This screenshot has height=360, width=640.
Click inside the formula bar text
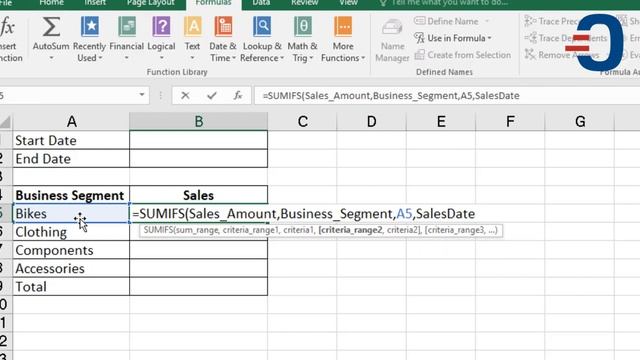pos(391,96)
